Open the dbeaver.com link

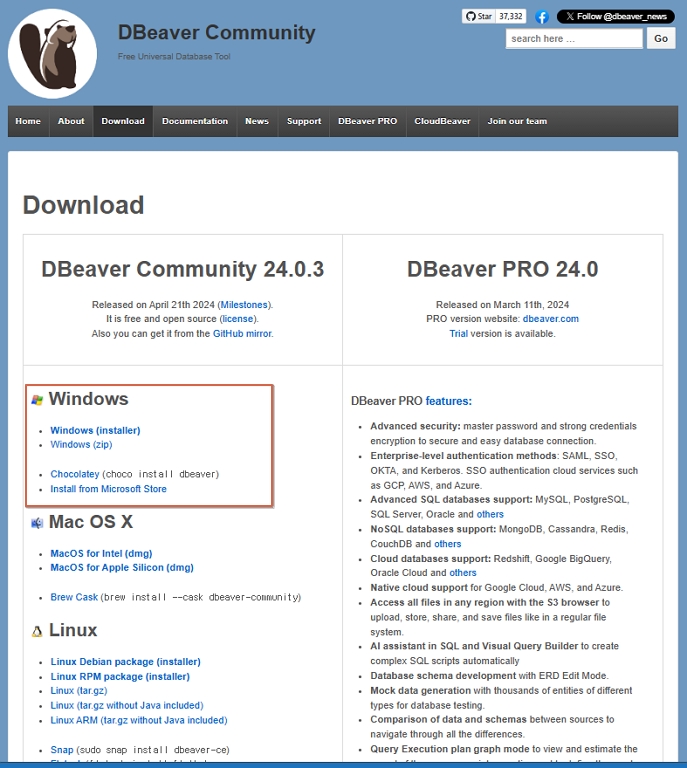(550, 319)
